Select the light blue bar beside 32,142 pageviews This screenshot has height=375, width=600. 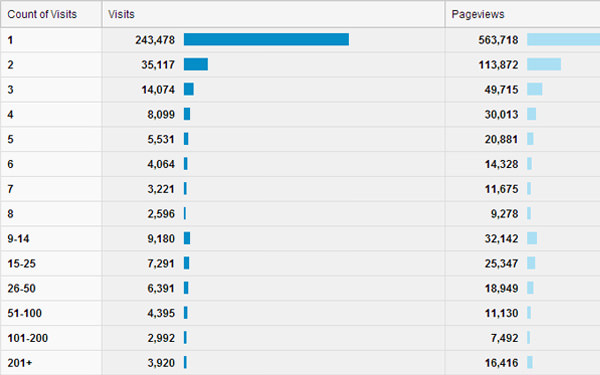[x=532, y=238]
